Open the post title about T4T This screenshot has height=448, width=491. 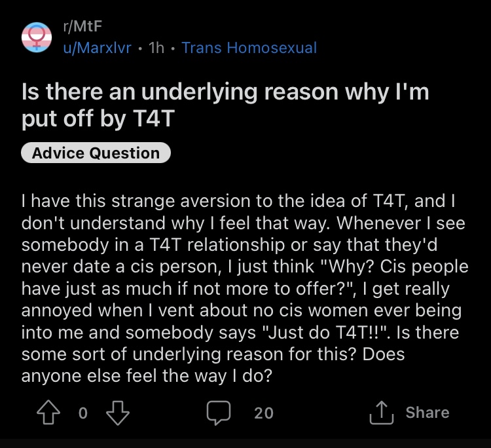click(x=225, y=105)
